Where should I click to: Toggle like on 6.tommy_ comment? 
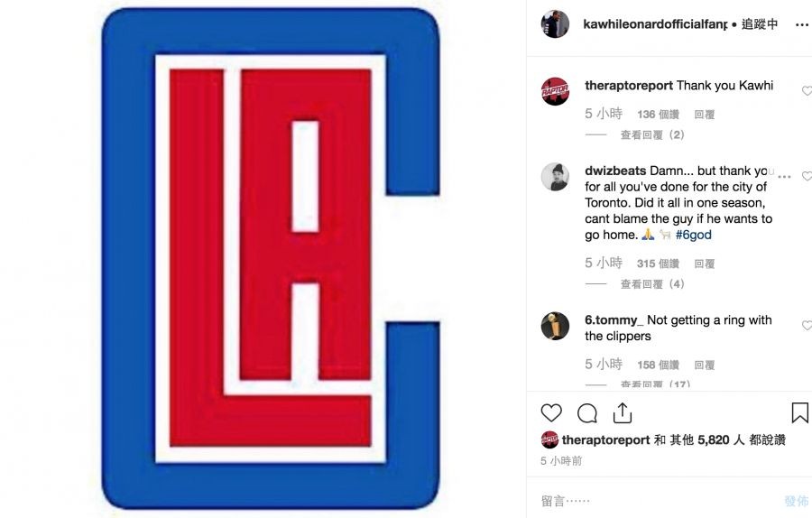[x=807, y=325]
